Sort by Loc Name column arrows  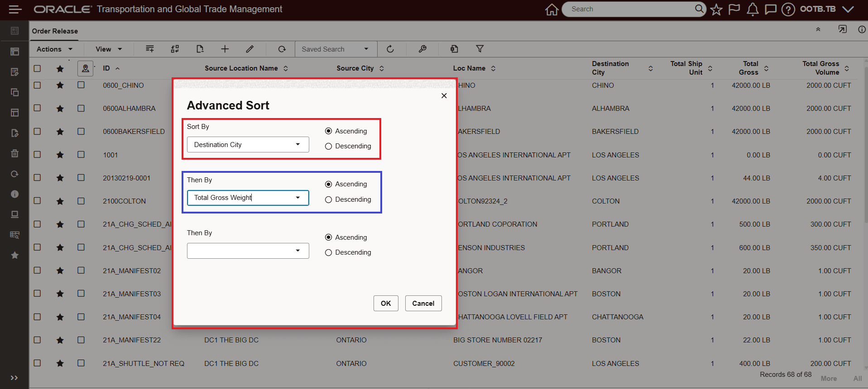click(493, 68)
